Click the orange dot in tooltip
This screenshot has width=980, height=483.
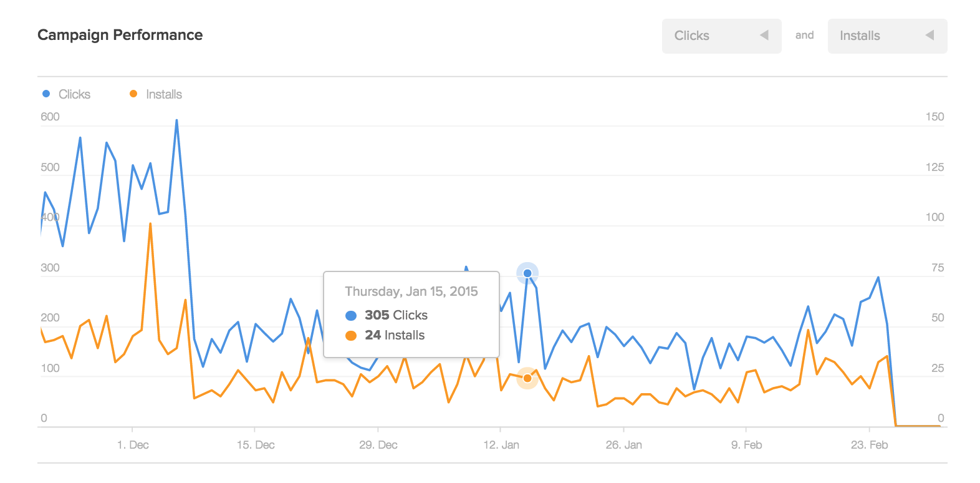click(x=351, y=336)
